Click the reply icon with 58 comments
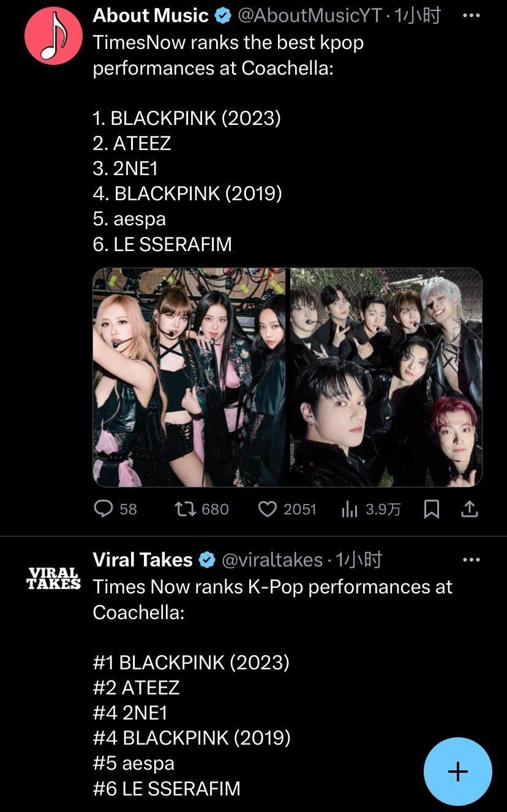Image resolution: width=507 pixels, height=812 pixels. tap(103, 509)
